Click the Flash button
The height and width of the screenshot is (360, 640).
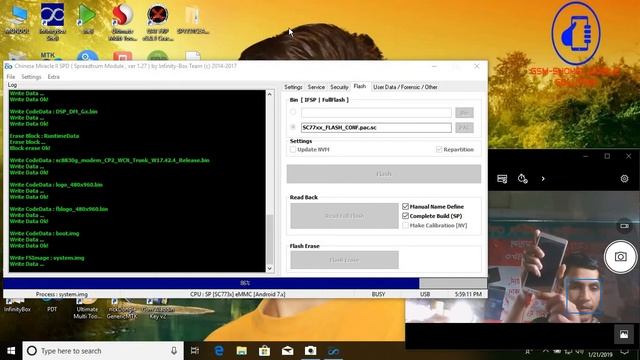384,174
